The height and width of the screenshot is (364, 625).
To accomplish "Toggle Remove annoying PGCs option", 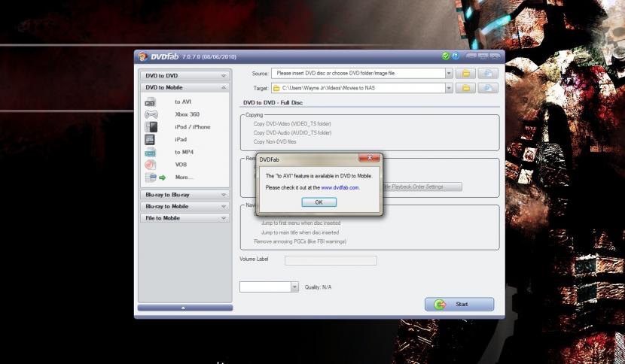I will [x=300, y=241].
